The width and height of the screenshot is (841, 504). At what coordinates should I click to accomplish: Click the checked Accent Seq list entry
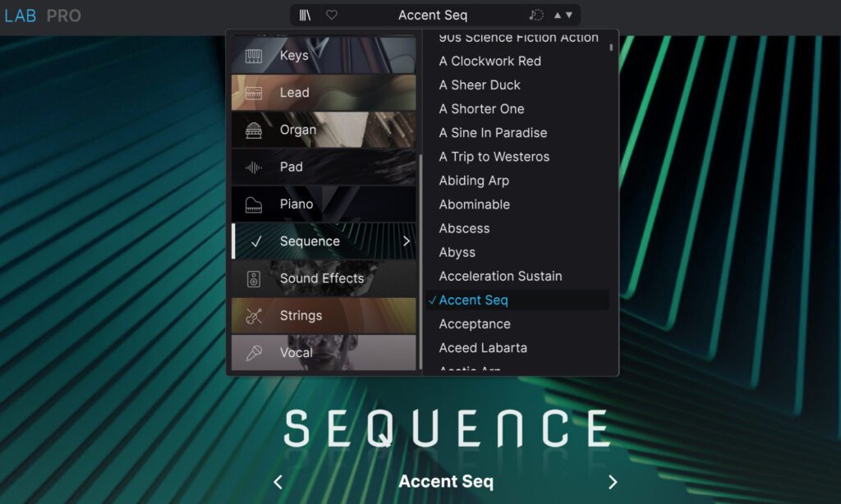coord(517,300)
